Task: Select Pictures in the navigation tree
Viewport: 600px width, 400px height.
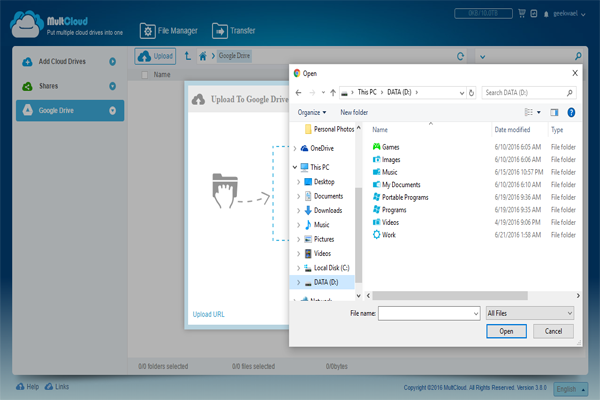Action: 319,239
